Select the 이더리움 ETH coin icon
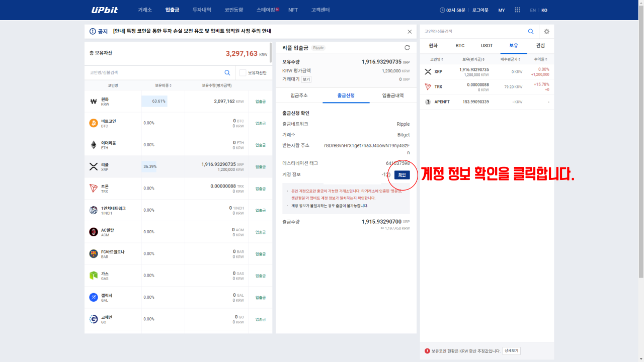644x362 pixels. click(x=93, y=145)
